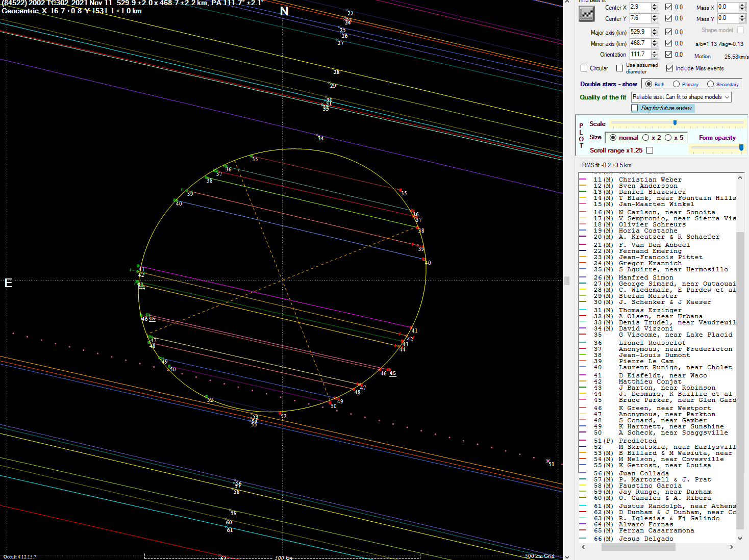The width and height of the screenshot is (749, 560).
Task: Select Primary double star option
Action: pyautogui.click(x=676, y=84)
